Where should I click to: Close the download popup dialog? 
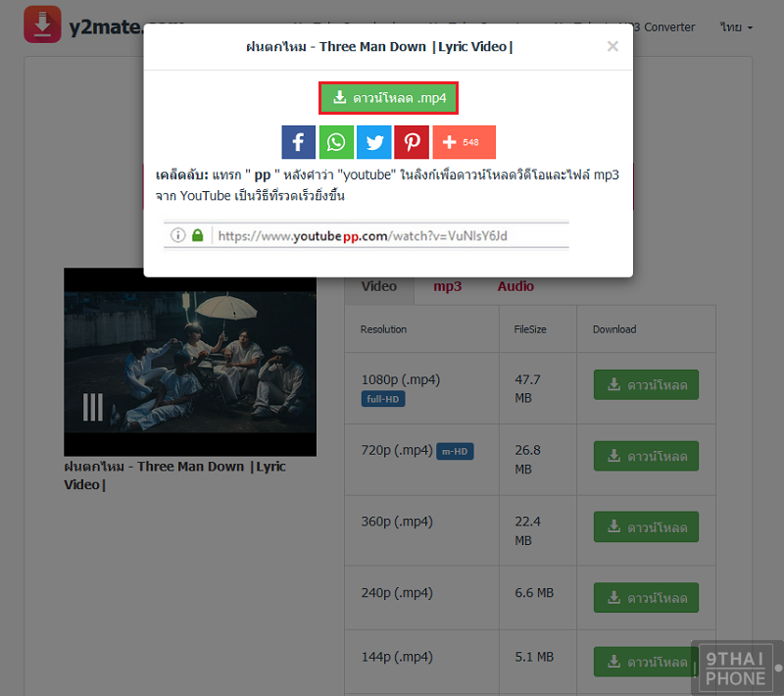612,46
